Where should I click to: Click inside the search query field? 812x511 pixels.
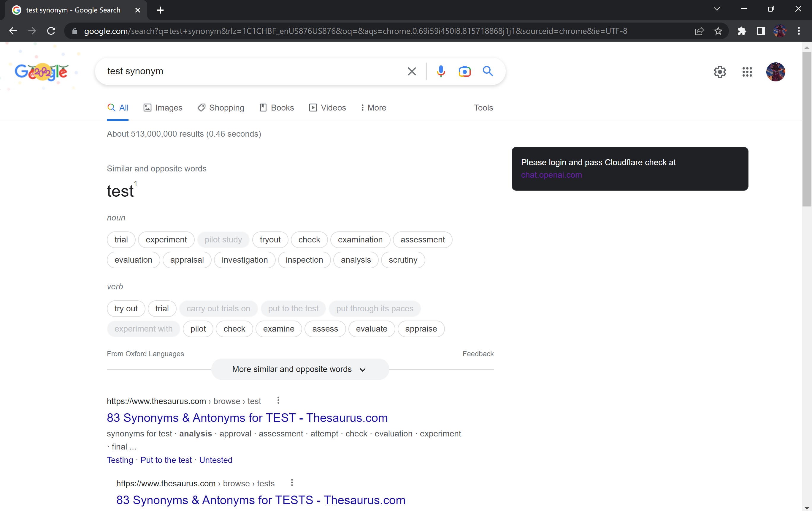pyautogui.click(x=236, y=71)
